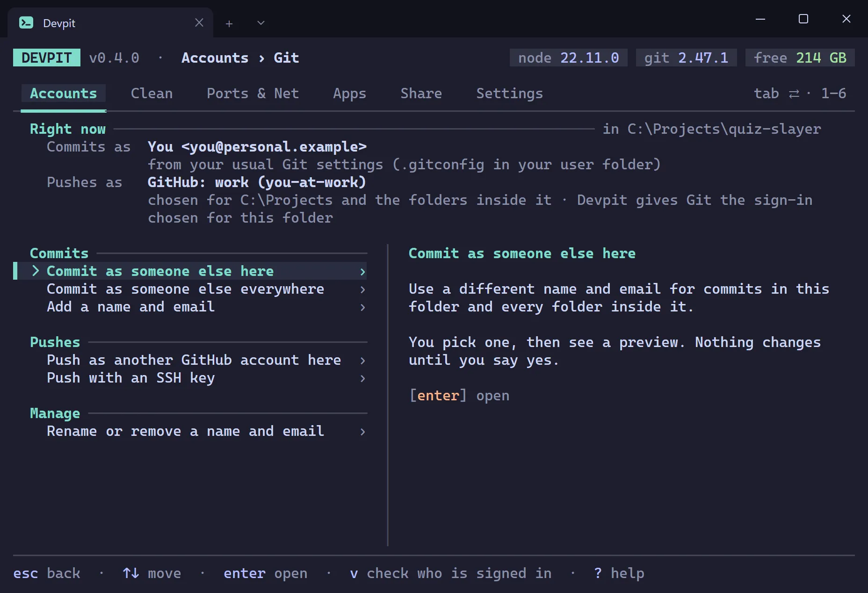Select Add a name and email
Screen dimensions: 868x593
190,307
